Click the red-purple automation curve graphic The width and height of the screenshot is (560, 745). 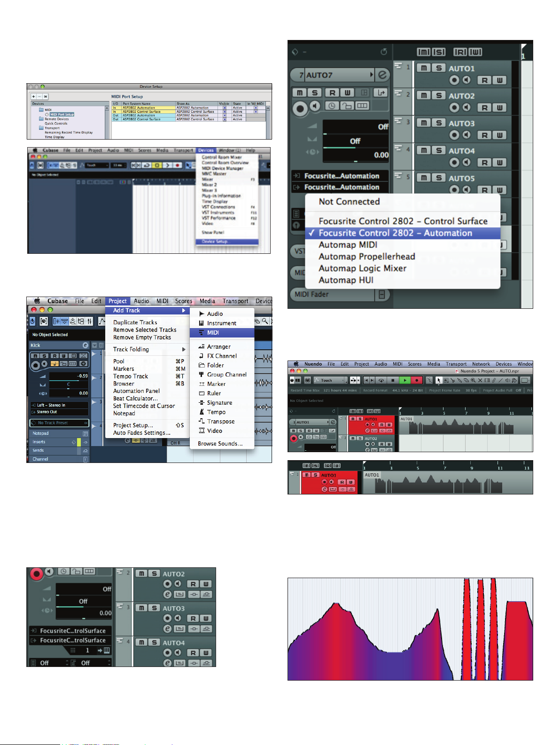coord(410,629)
